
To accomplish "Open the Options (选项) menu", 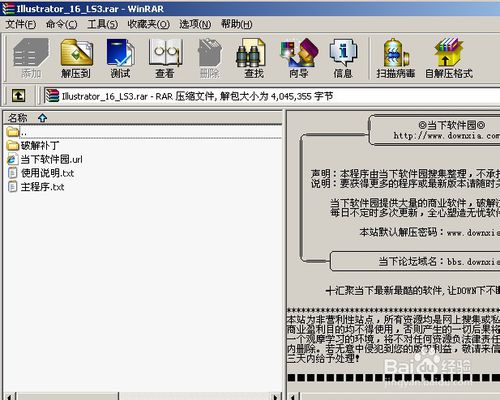I will coord(195,24).
